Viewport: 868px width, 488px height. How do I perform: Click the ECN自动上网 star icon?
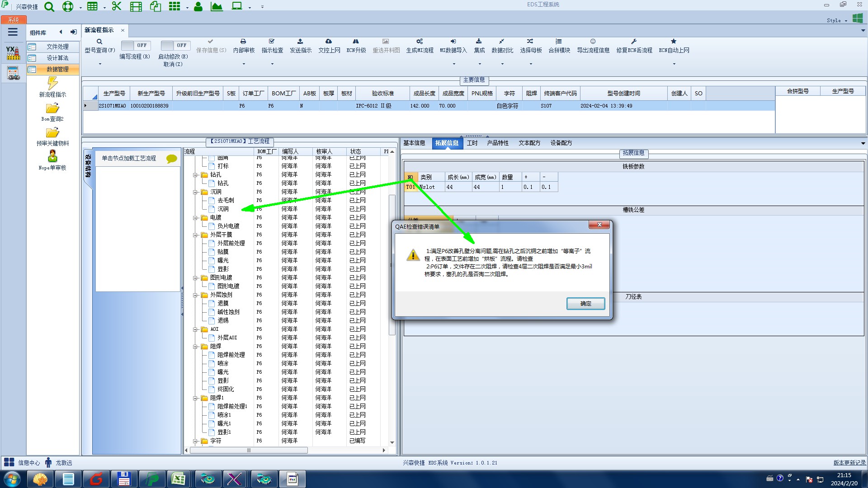[x=674, y=42]
